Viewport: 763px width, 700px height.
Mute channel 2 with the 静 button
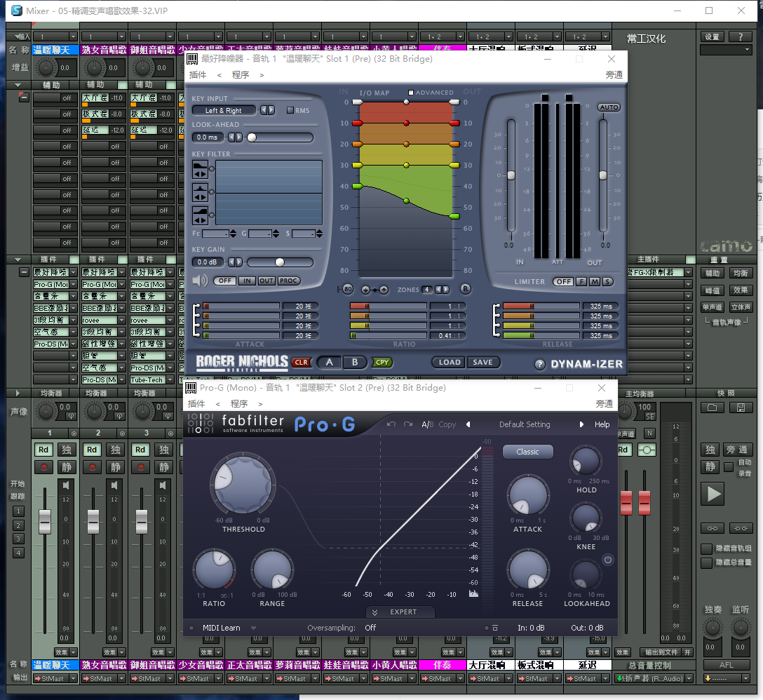coord(115,467)
